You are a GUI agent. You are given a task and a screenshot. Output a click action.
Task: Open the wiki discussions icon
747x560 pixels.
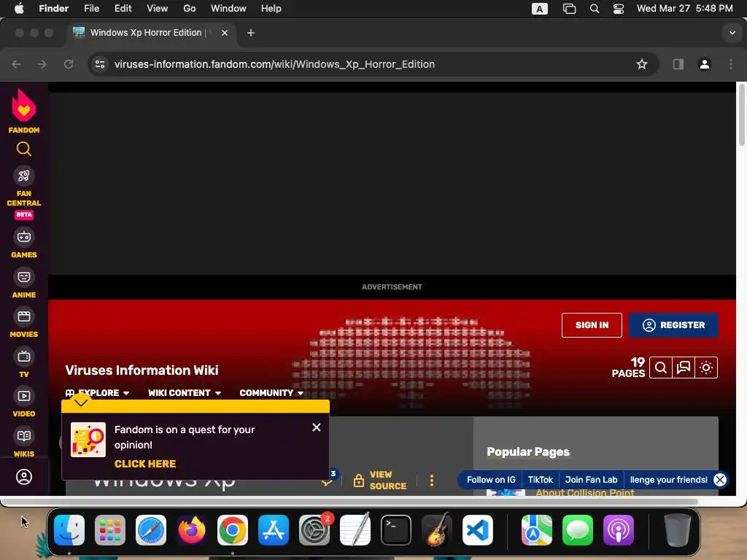[684, 367]
